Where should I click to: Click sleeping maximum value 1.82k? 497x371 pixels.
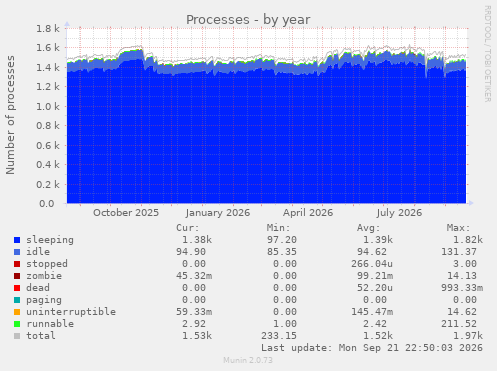tap(468, 240)
